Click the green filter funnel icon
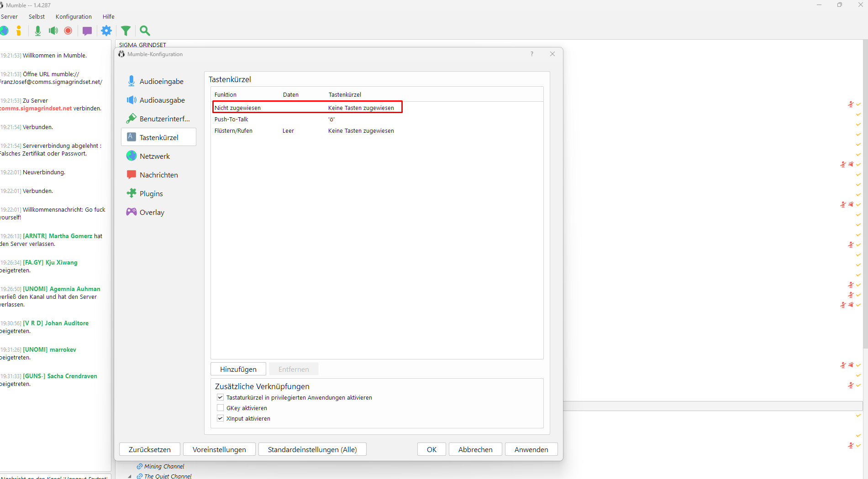This screenshot has height=479, width=868. tap(126, 31)
